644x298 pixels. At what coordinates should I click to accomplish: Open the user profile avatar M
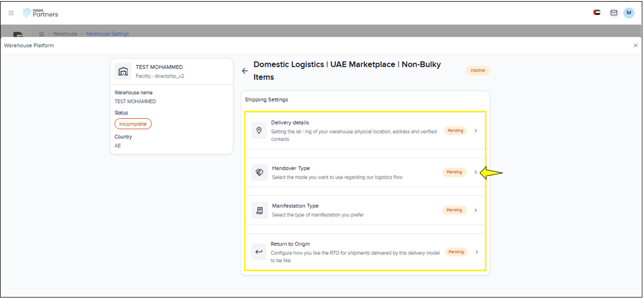[x=628, y=13]
